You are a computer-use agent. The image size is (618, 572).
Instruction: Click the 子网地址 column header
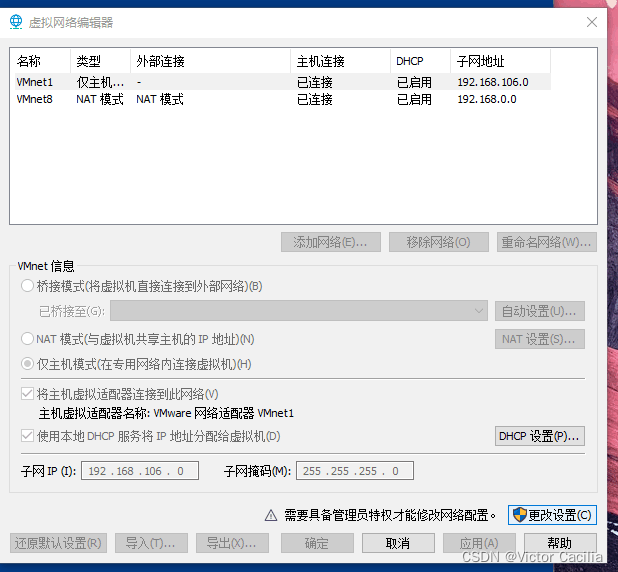(x=501, y=61)
